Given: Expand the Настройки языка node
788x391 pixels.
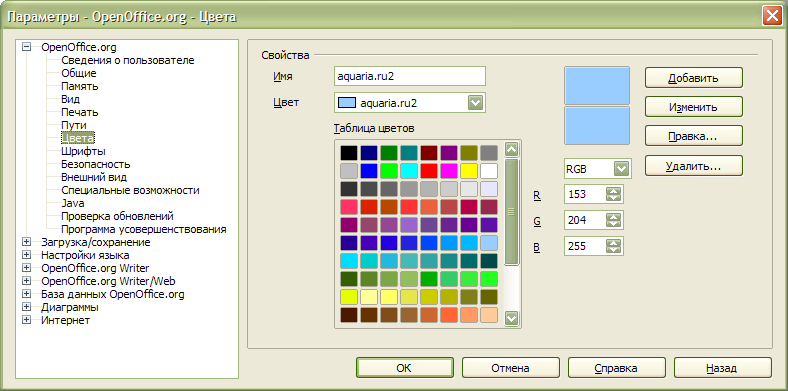Looking at the screenshot, I should 27,255.
